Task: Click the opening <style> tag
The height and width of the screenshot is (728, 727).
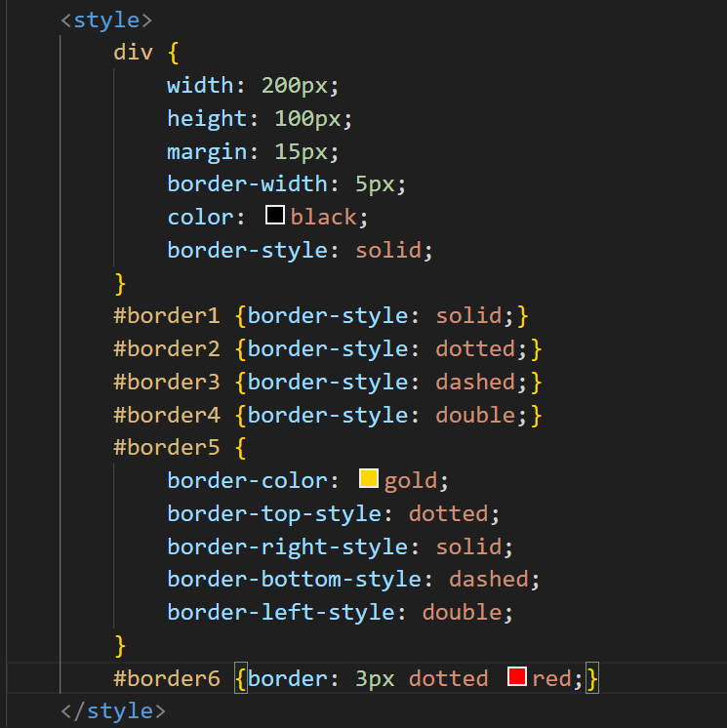Action: pyautogui.click(x=106, y=20)
